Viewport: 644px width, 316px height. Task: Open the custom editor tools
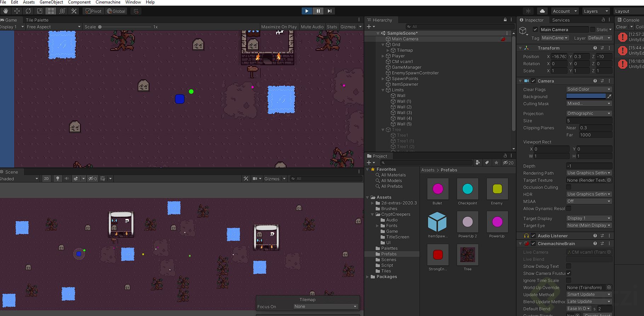[x=74, y=11]
